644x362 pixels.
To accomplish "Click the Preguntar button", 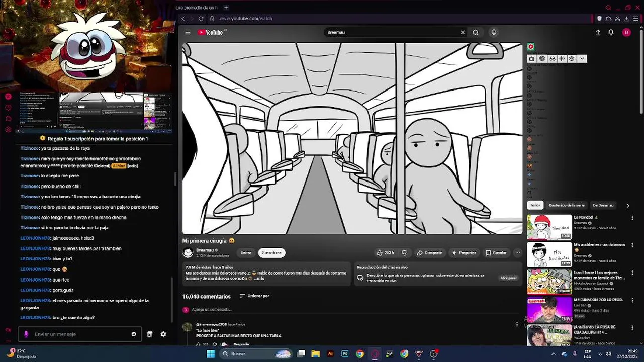I will 464,253.
